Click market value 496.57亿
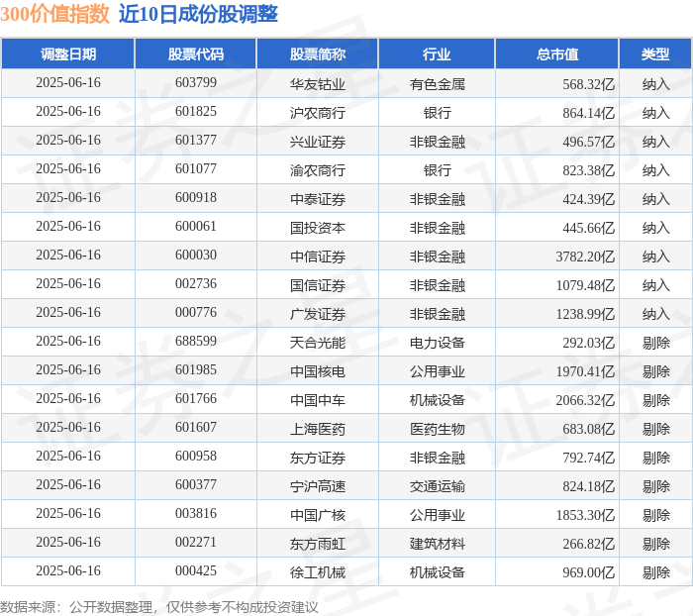This screenshot has height=616, width=693. 588,142
